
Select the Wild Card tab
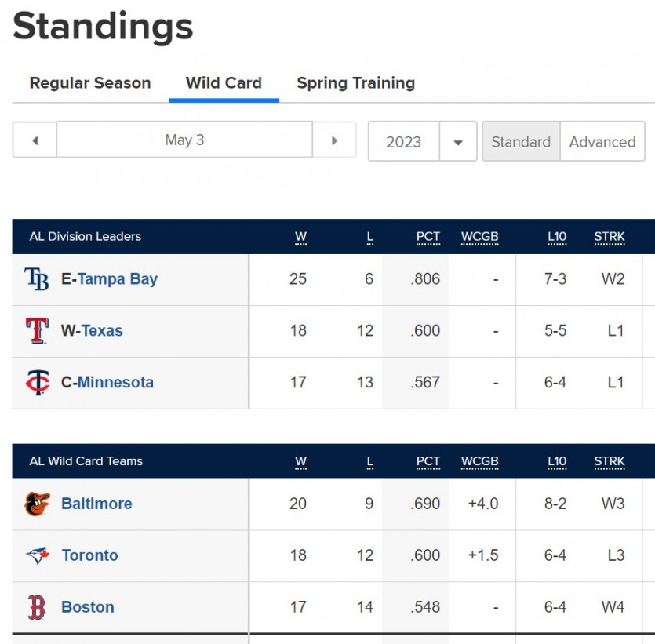coord(224,82)
